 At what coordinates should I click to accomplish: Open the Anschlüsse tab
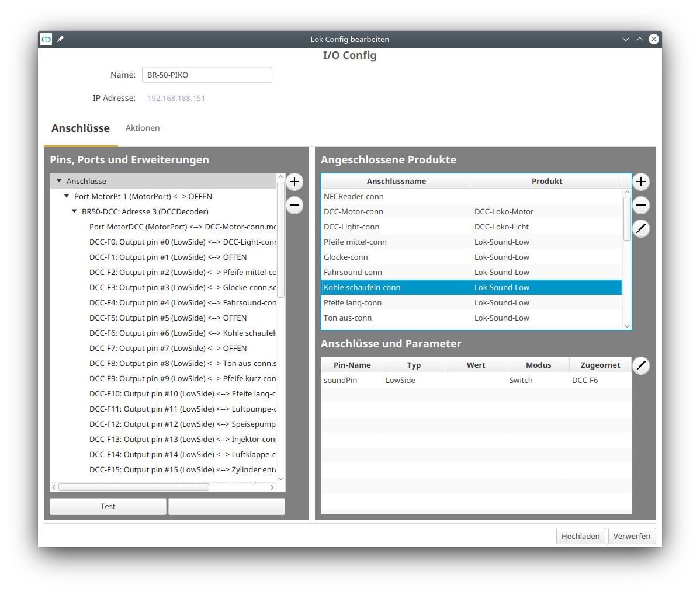coord(81,128)
